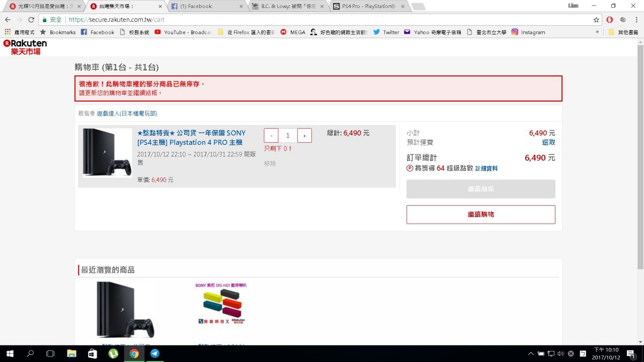Open the PS4 Pro 主機 product title link

click(191, 138)
